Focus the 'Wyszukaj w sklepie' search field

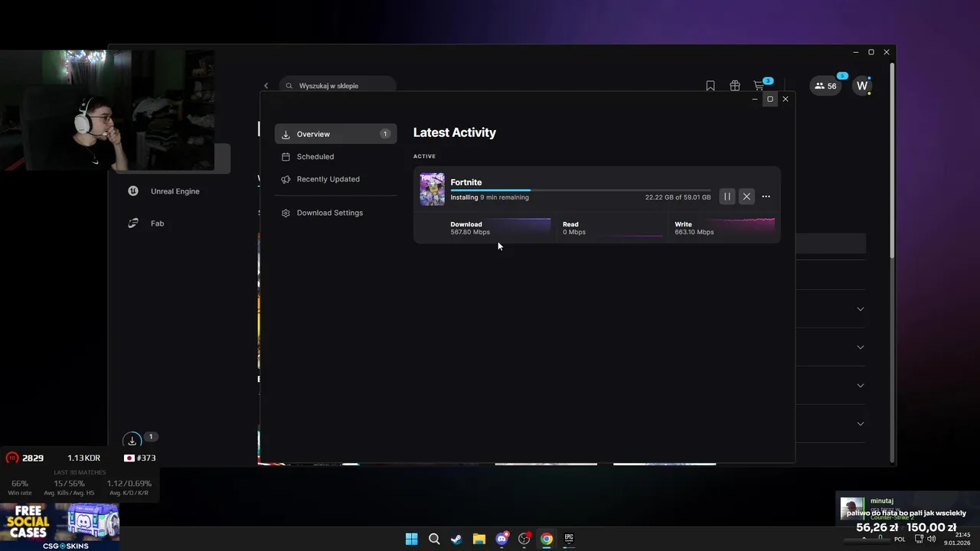tap(338, 86)
